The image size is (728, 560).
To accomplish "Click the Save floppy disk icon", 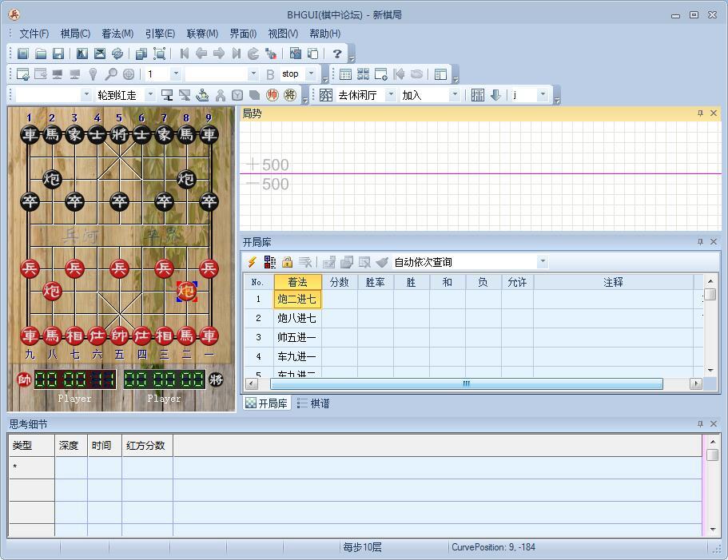I will 58,54.
